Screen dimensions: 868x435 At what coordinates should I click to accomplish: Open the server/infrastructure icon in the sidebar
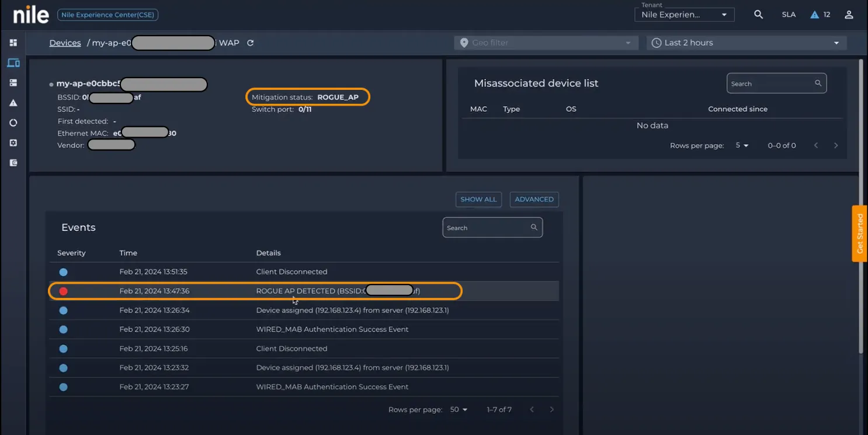point(13,83)
